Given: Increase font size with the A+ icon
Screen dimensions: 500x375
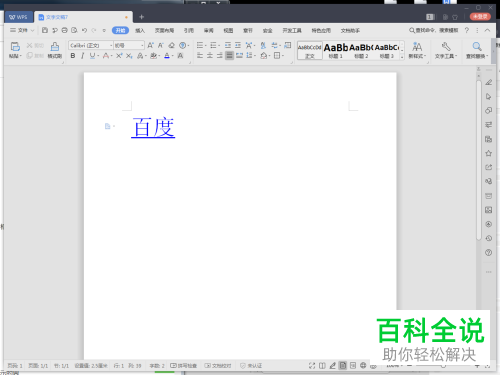Looking at the screenshot, I should tap(150, 45).
